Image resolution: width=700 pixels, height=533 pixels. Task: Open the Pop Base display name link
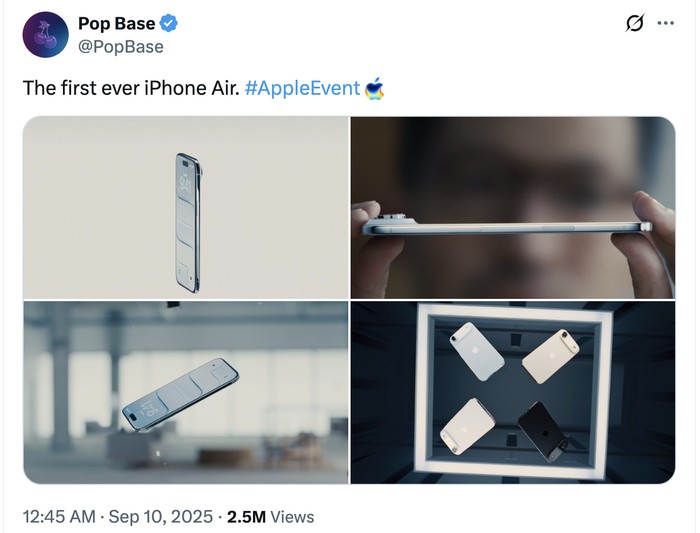pyautogui.click(x=116, y=25)
